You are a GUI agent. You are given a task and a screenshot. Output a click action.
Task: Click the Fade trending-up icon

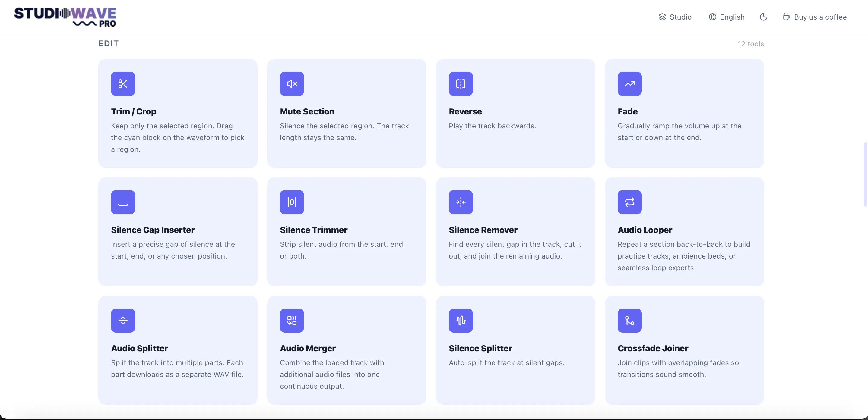[629, 83]
